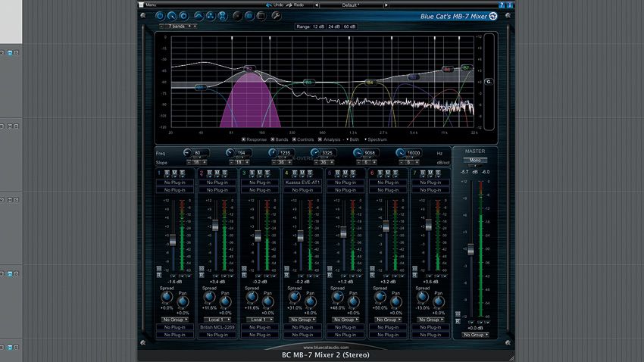Click the Master volume fader handle

471,249
